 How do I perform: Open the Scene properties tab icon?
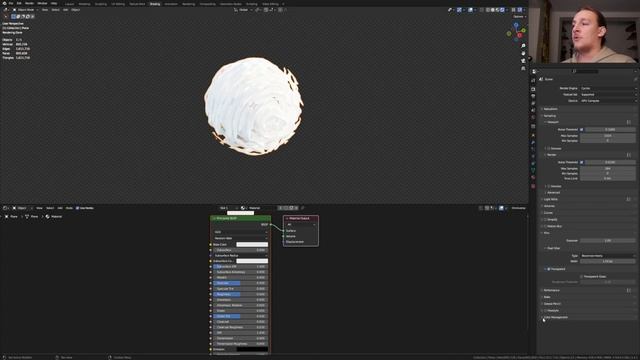[533, 110]
